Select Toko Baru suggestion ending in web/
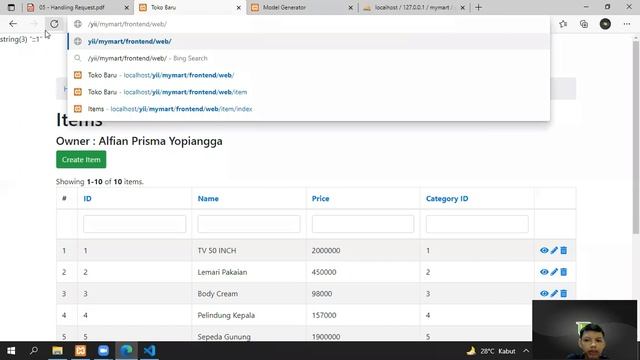Viewport: 640px width, 360px height. (309, 75)
